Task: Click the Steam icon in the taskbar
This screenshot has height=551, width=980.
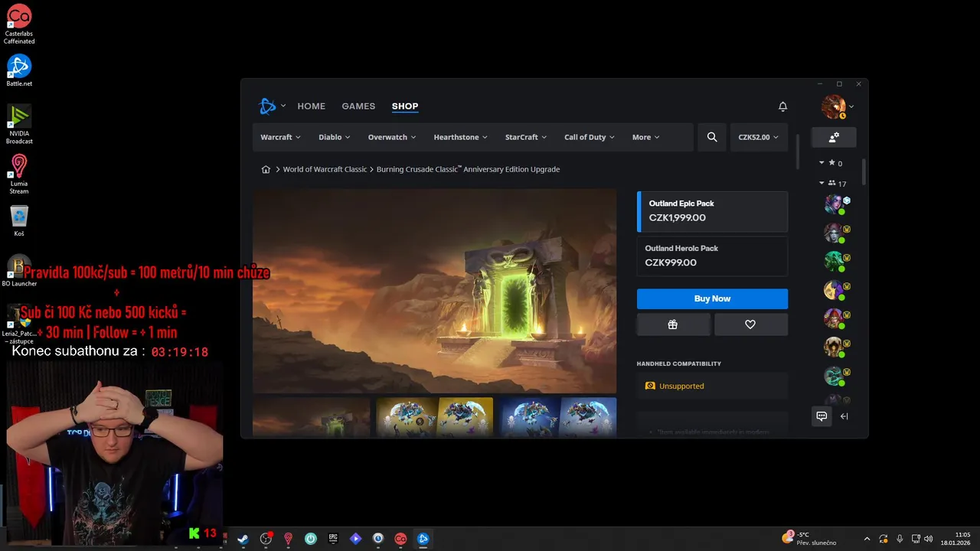Action: pos(243,539)
